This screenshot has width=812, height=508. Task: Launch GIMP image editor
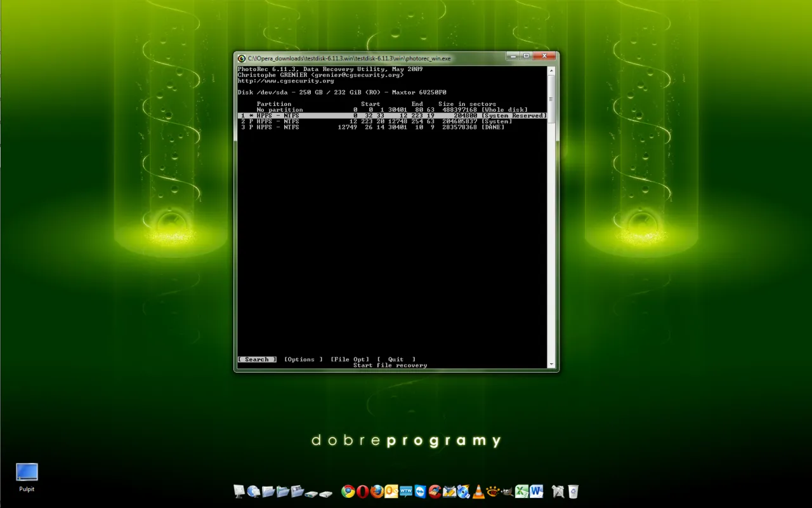[506, 493]
